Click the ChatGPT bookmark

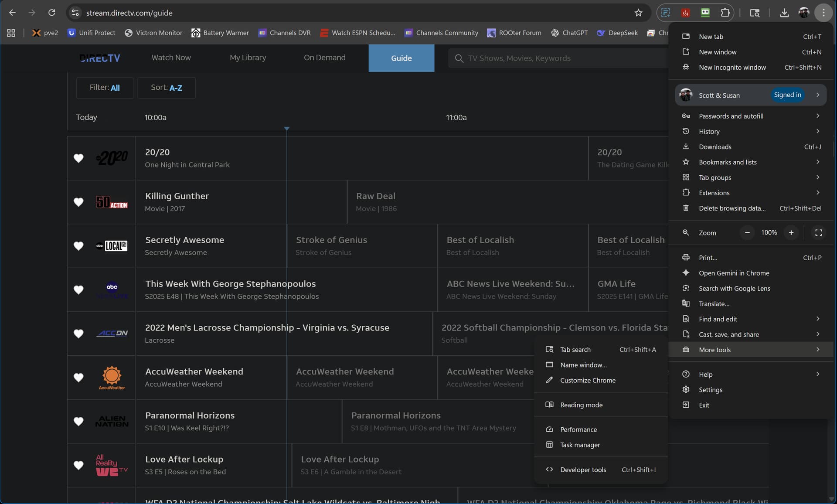click(569, 33)
